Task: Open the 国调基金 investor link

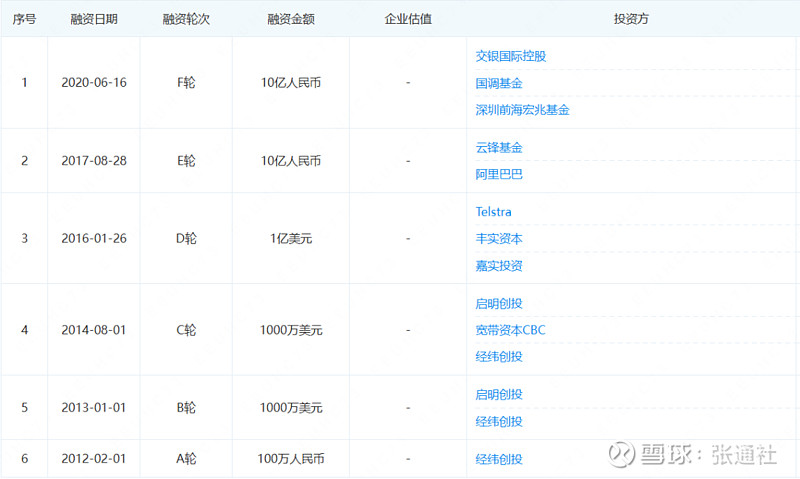Action: pyautogui.click(x=499, y=83)
